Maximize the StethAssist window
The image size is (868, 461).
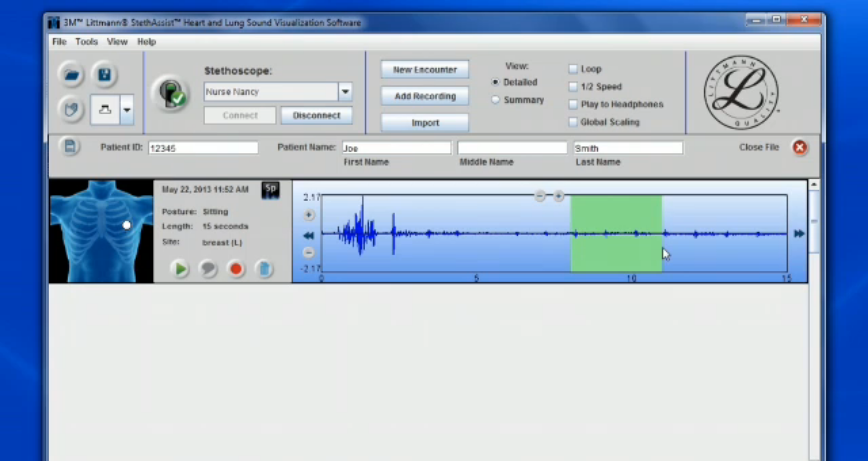(x=776, y=20)
